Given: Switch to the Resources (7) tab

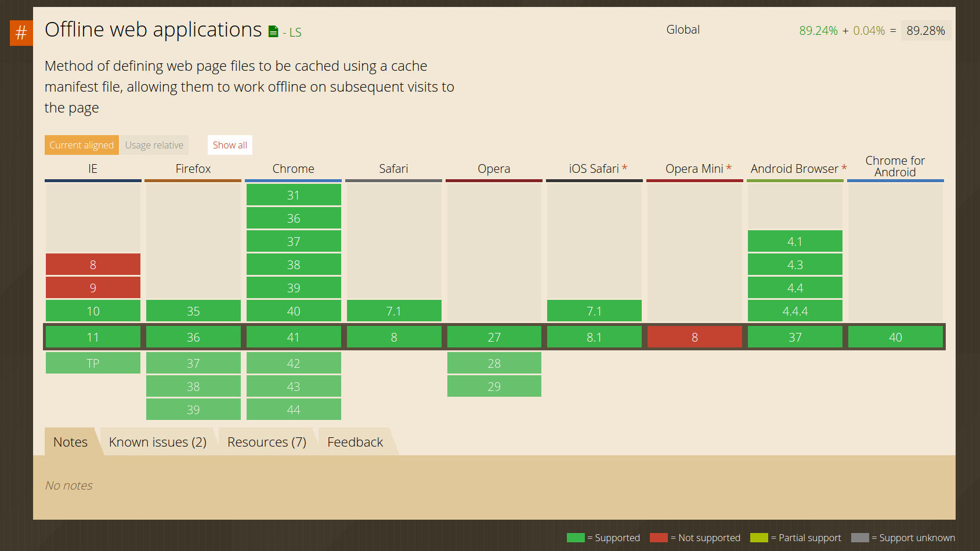Looking at the screenshot, I should pos(266,442).
